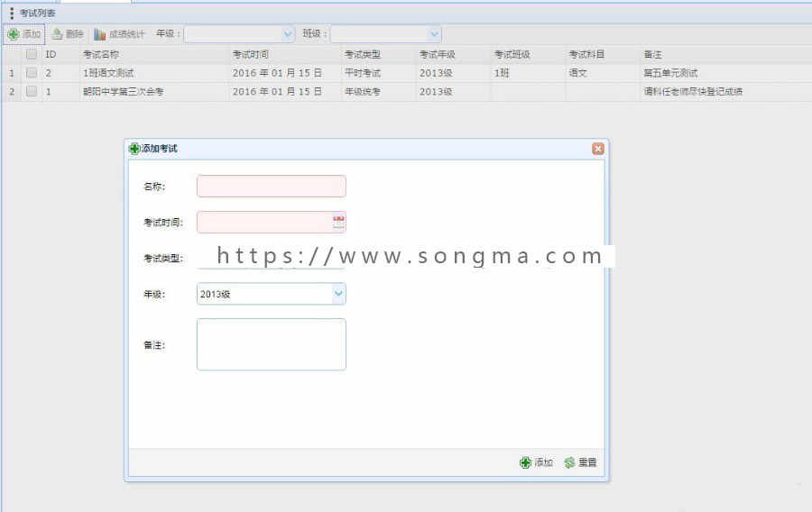Check the row checkbox for 朝阳中学第三次会考

click(x=32, y=92)
